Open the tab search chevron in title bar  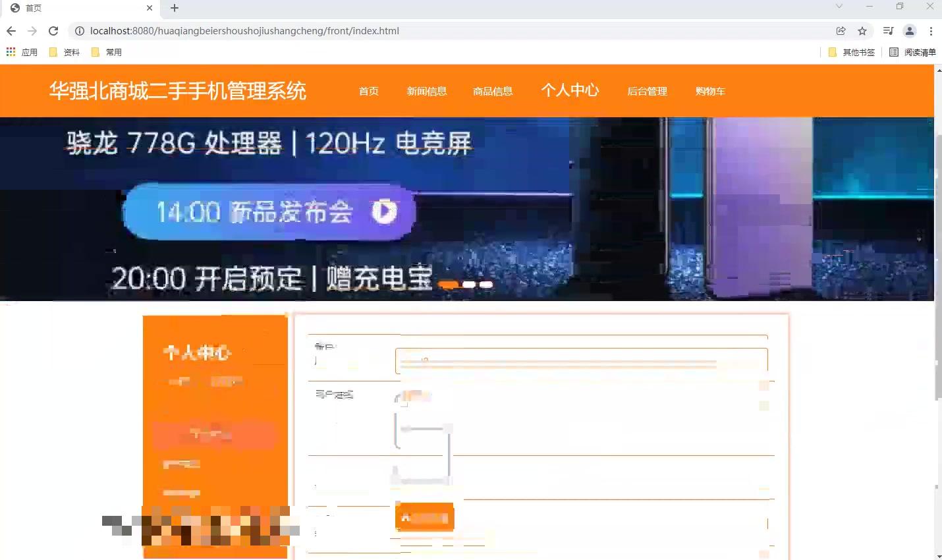point(839,7)
